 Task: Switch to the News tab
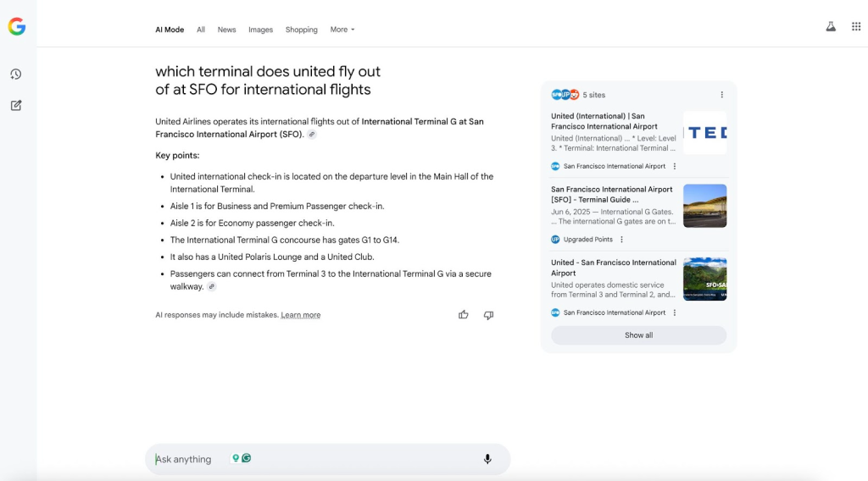click(226, 30)
